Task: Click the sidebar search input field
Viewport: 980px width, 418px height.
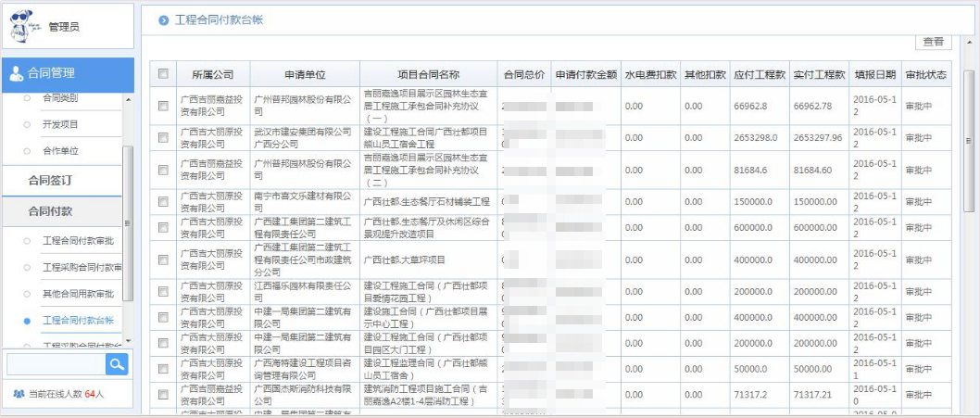Action: click(x=56, y=365)
